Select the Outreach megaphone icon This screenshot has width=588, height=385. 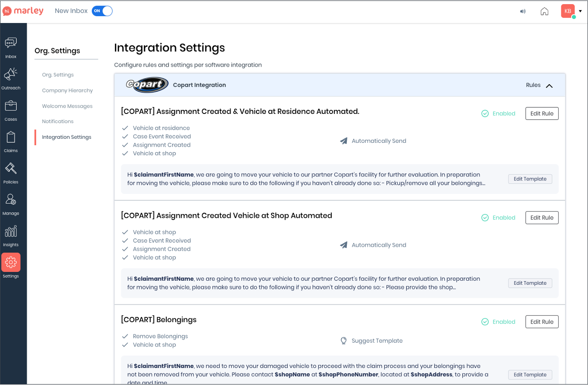[11, 76]
